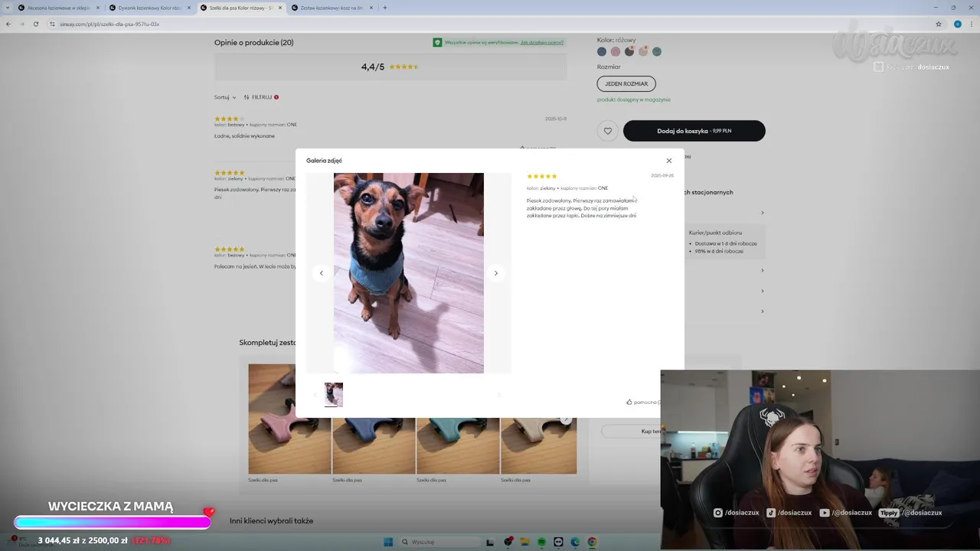The image size is (980, 551).
Task: Show the previous photo in the gallery
Action: [322, 273]
